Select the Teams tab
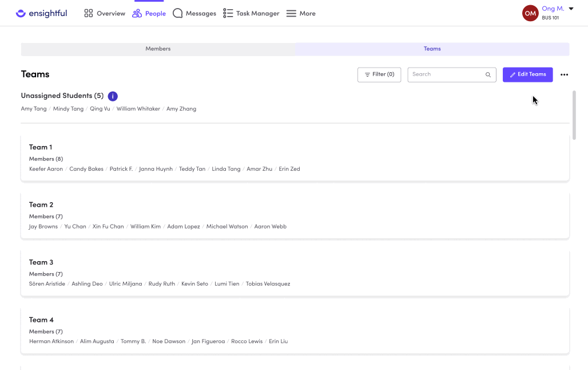 (432, 49)
